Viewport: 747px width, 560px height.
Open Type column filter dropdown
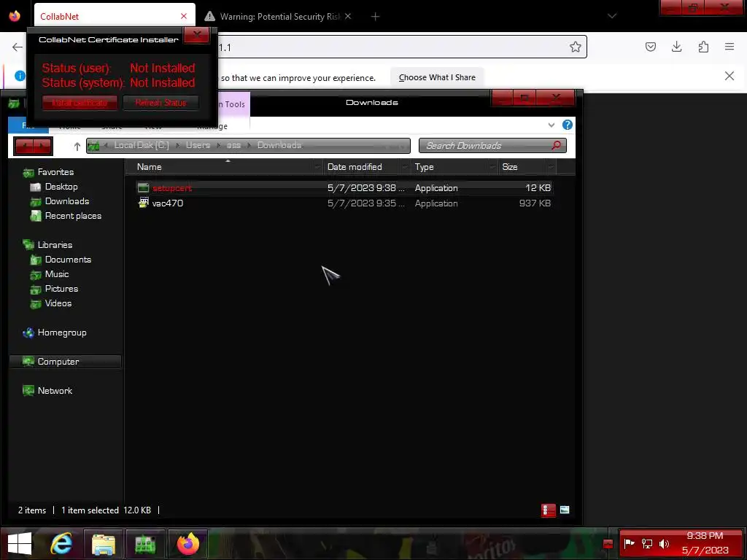[492, 167]
